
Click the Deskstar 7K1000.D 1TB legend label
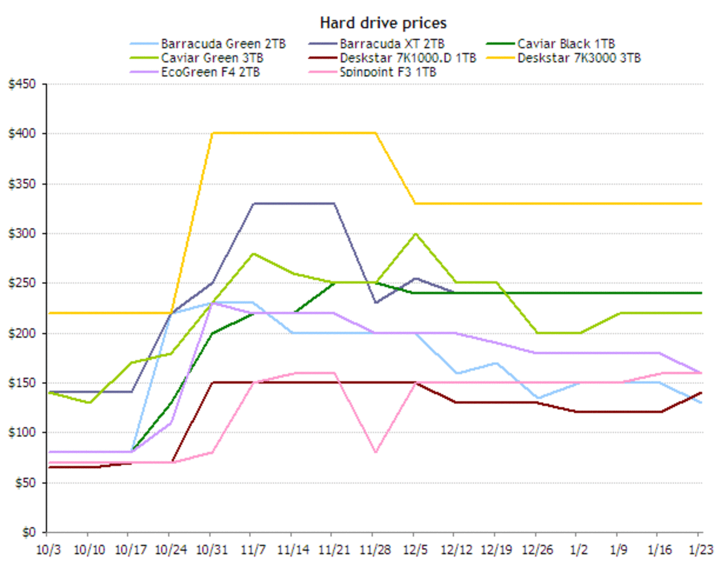pyautogui.click(x=408, y=58)
